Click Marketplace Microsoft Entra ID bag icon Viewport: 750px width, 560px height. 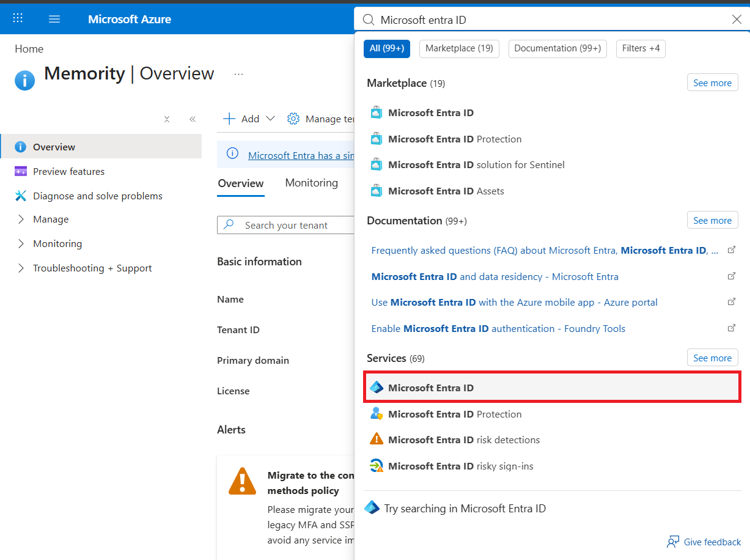tap(377, 112)
